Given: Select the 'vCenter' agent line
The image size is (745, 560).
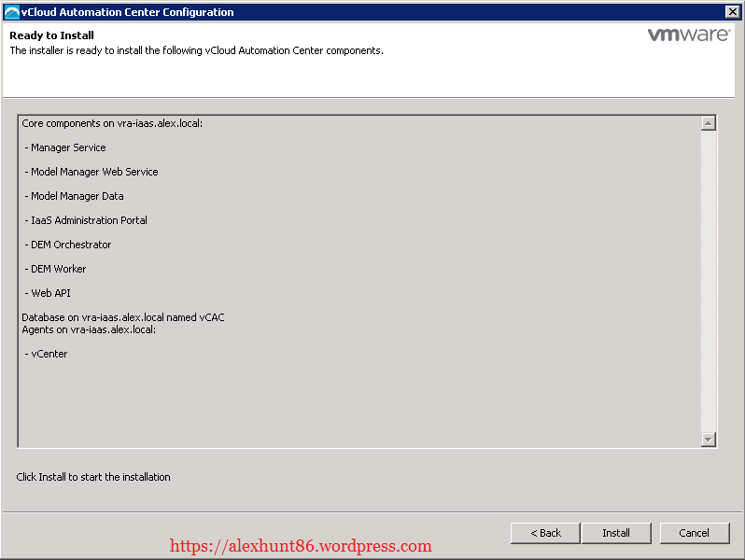Looking at the screenshot, I should coord(46,354).
